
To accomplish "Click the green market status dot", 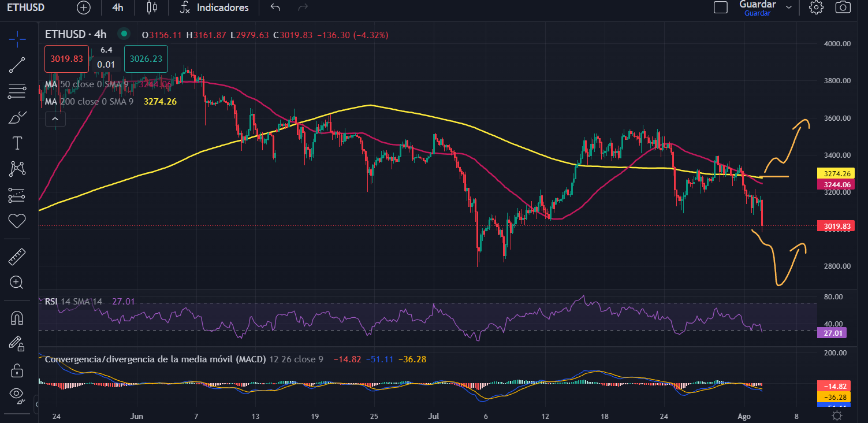I will click(x=123, y=34).
